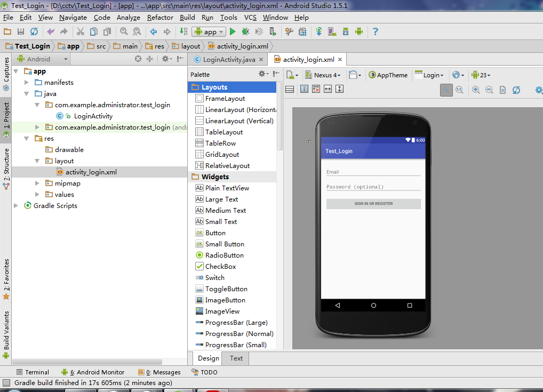This screenshot has width=543, height=392.
Task: Click SIGN IN OR REGISTER in preview
Action: coord(373,204)
